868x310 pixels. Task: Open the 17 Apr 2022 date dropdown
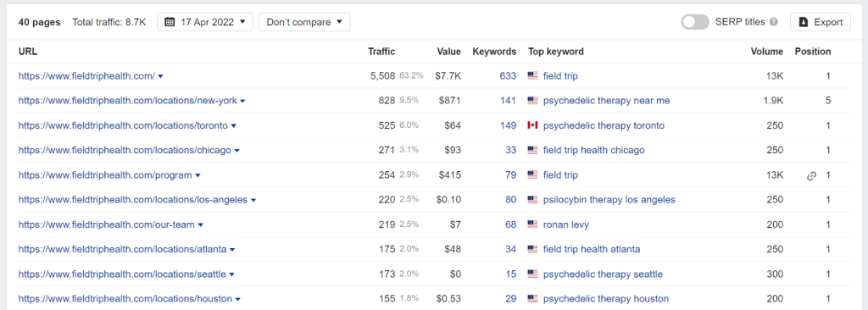pyautogui.click(x=205, y=22)
